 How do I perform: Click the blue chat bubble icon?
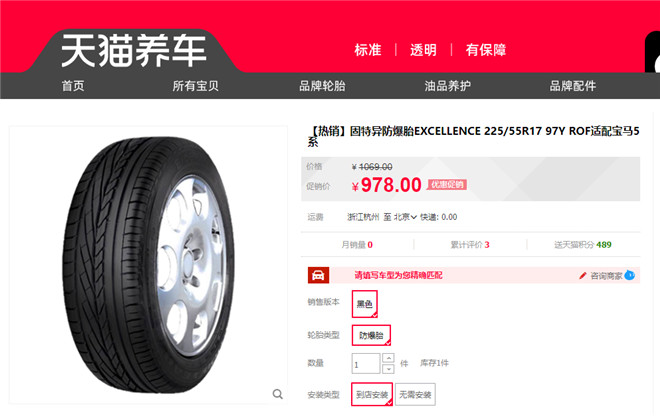(x=629, y=275)
